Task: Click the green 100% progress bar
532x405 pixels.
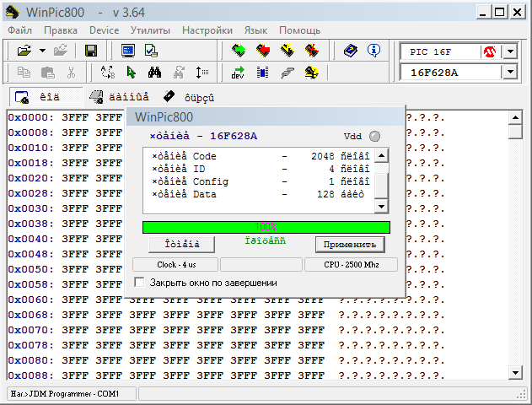Action: [x=266, y=227]
